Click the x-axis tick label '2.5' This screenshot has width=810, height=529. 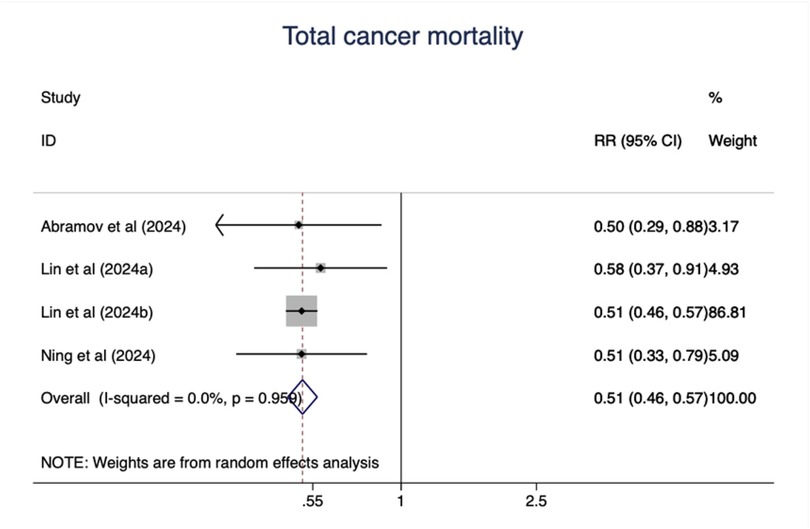535,500
